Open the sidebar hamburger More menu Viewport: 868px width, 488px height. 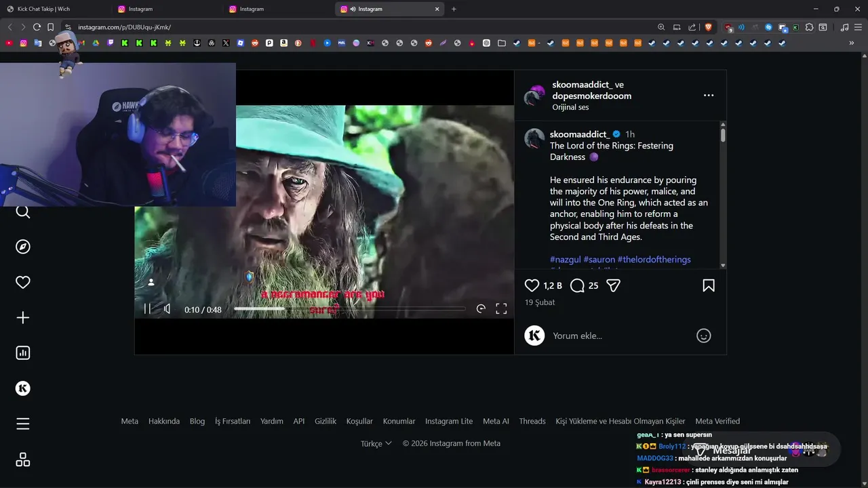23,424
